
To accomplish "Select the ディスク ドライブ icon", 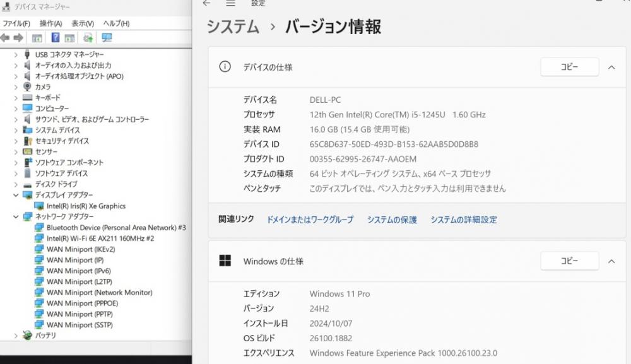I will pyautogui.click(x=27, y=185).
